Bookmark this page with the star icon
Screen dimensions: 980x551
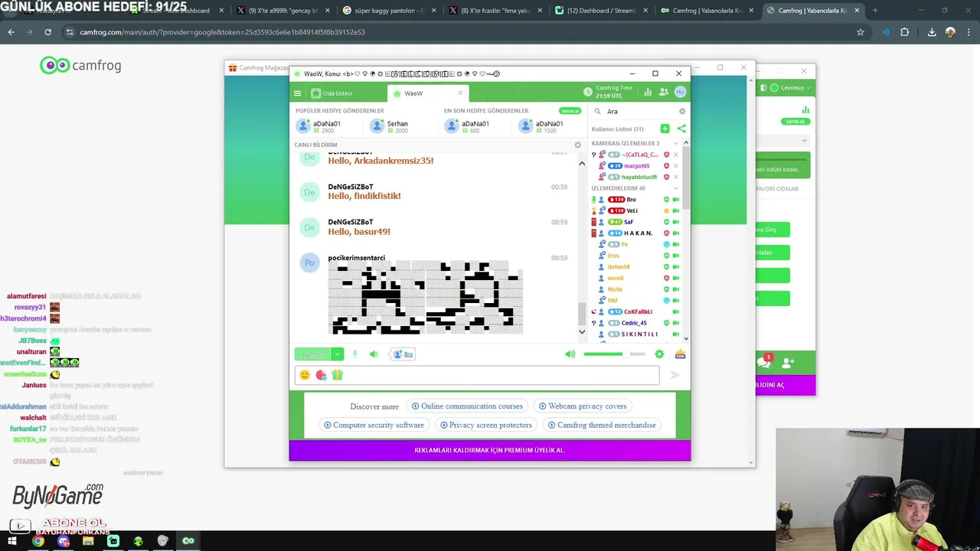(x=861, y=32)
